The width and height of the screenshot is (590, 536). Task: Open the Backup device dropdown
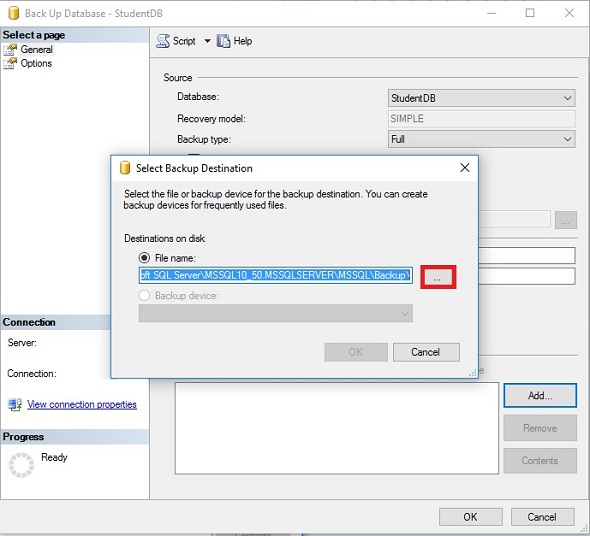pos(275,313)
